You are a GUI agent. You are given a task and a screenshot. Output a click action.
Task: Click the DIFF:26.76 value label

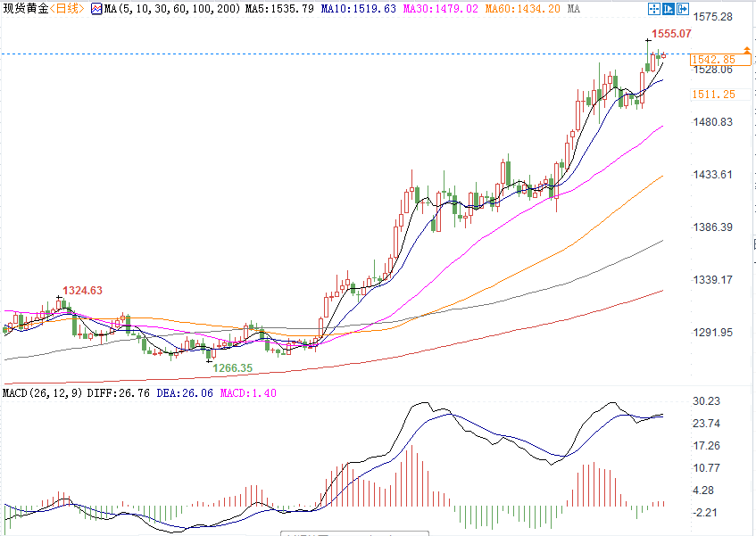tap(118, 393)
